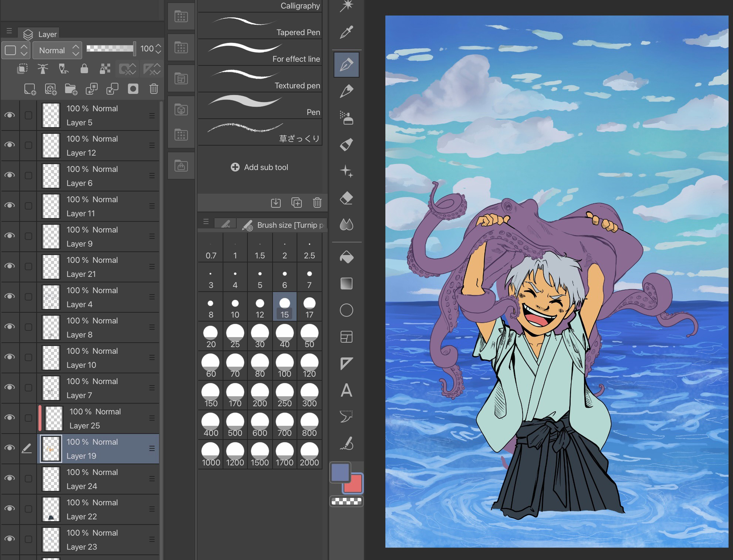Click Add sub tool
Screen dimensions: 733x560
pos(260,167)
